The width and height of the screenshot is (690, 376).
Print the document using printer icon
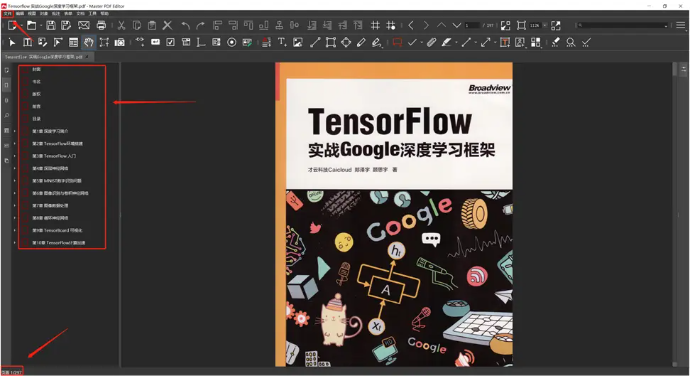(x=101, y=26)
